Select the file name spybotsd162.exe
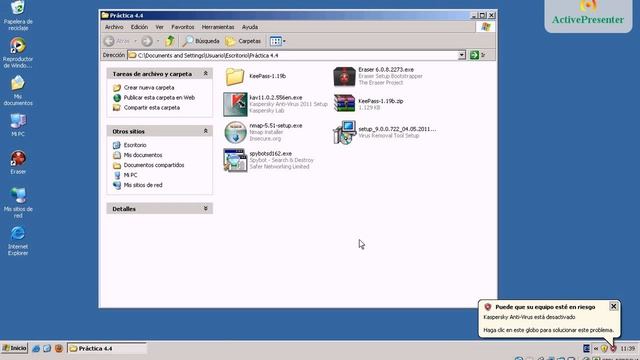 tap(271, 154)
